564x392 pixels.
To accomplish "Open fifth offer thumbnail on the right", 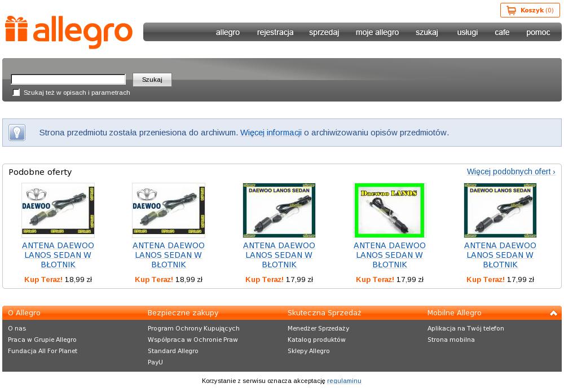I will tap(500, 210).
